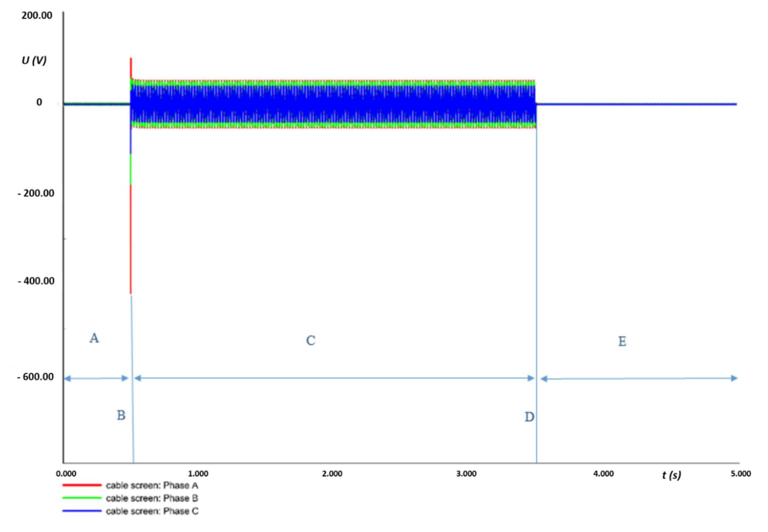Click the blue Phase C legend line
Image resolution: width=768 pixels, height=532 pixels.
82,511
